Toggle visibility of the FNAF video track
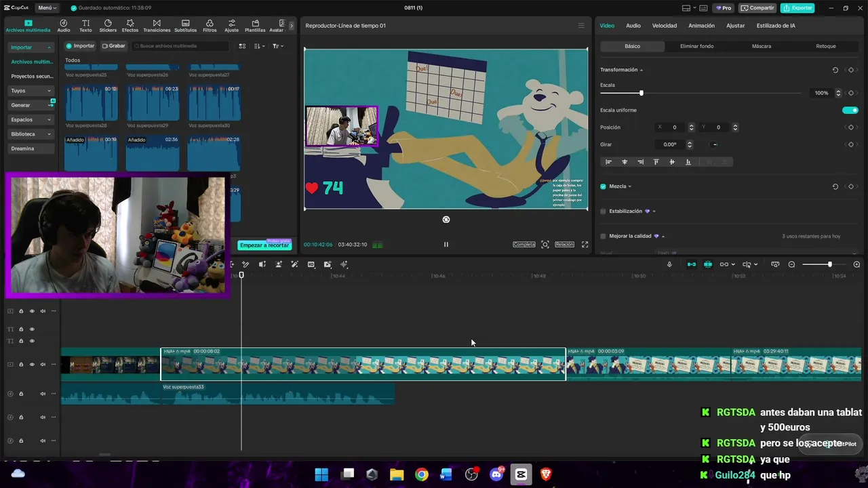 pyautogui.click(x=32, y=365)
